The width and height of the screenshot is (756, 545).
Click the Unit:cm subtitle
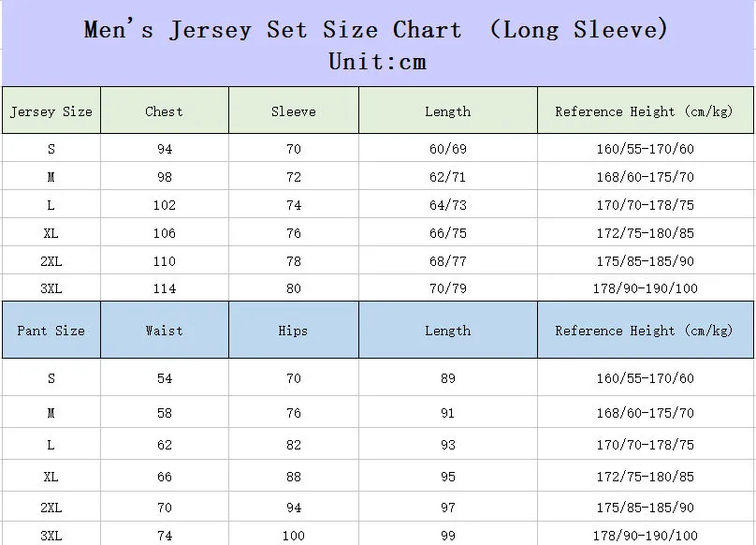point(377,62)
